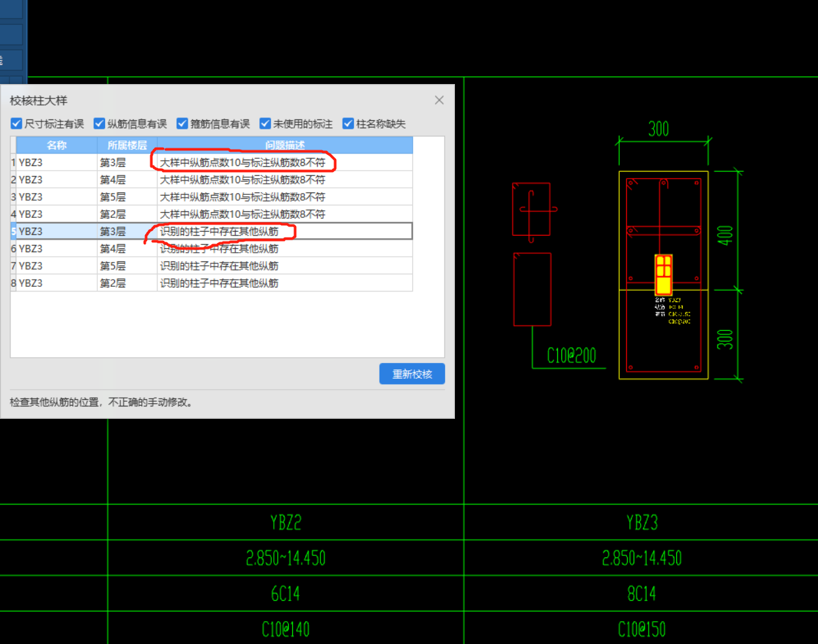
Task: Click 第3层 floor cell in row 1
Action: (x=127, y=162)
